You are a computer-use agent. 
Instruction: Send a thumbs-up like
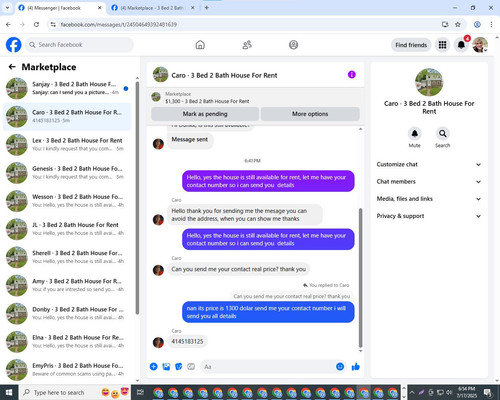tap(356, 367)
